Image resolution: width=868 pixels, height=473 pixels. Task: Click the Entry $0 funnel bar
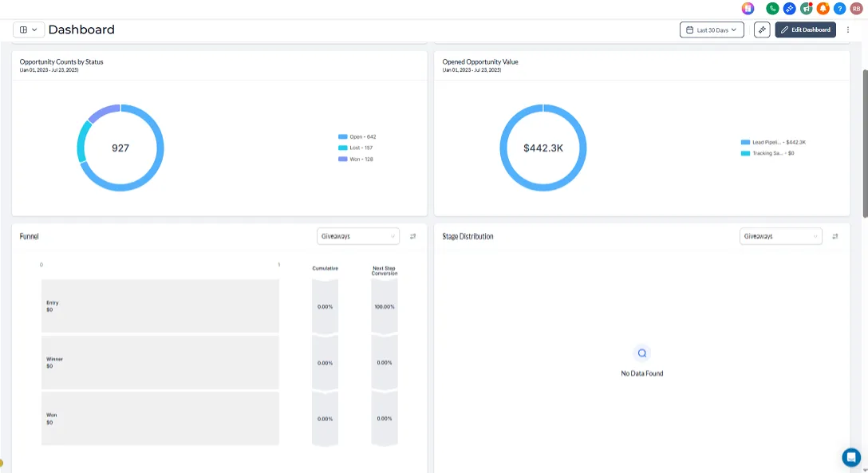coord(160,306)
